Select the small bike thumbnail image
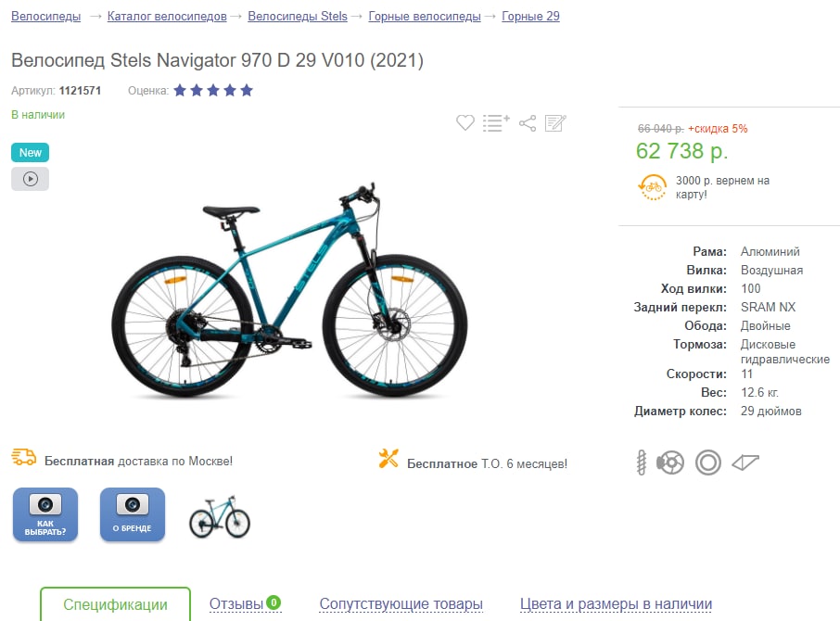This screenshot has height=621, width=840. tap(220, 516)
